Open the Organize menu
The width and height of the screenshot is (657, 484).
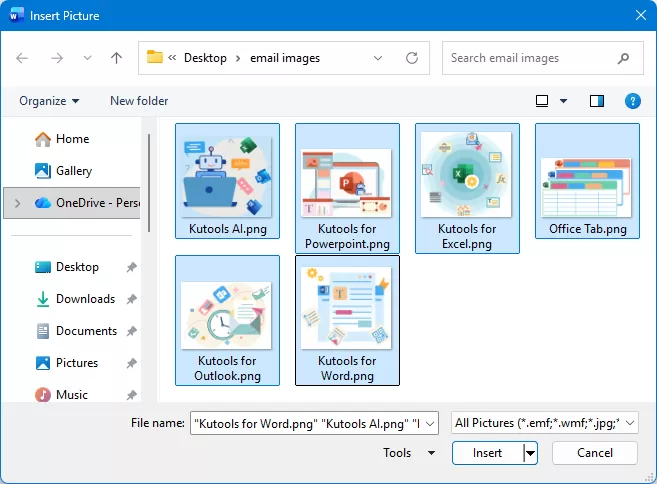point(49,101)
